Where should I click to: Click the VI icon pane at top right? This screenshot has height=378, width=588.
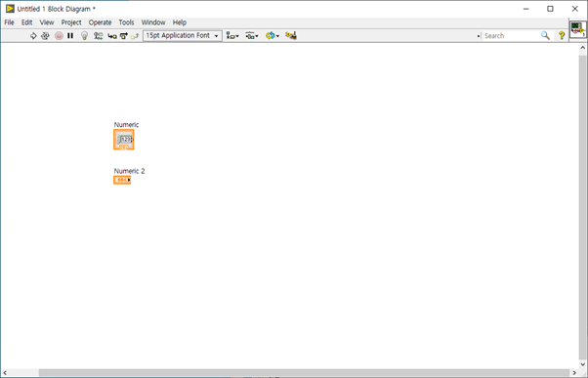(578, 29)
